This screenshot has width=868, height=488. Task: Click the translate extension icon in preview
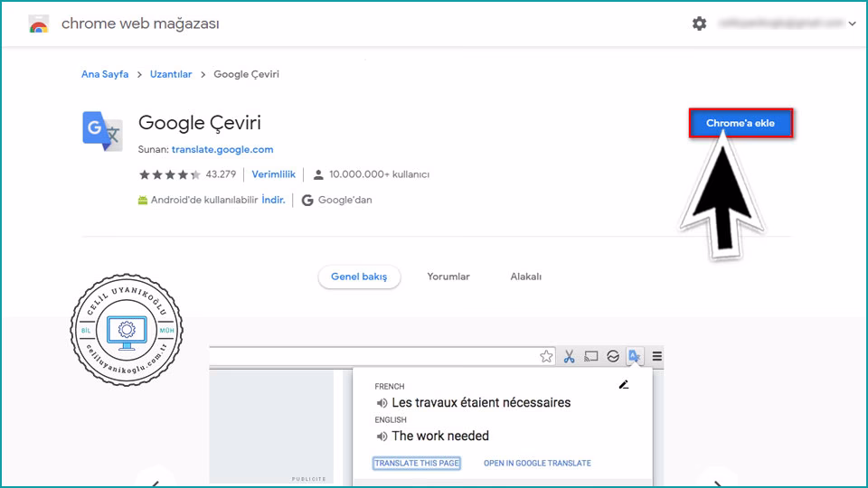coord(635,356)
